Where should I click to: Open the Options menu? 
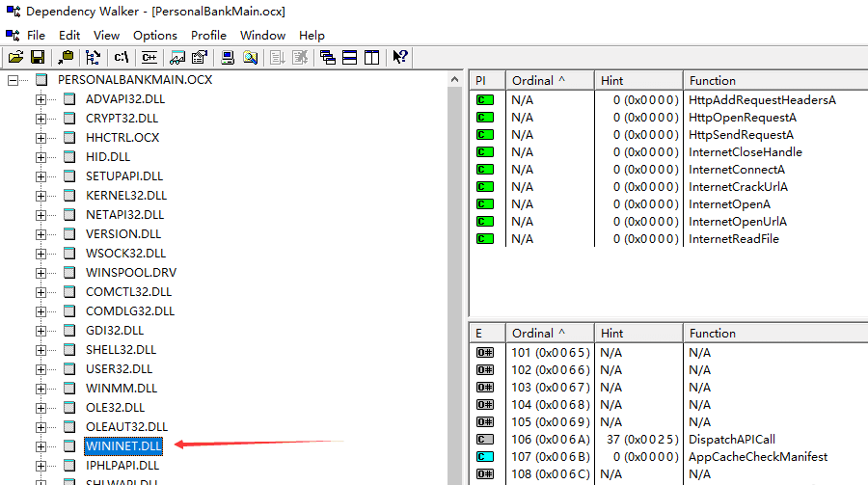coord(155,36)
